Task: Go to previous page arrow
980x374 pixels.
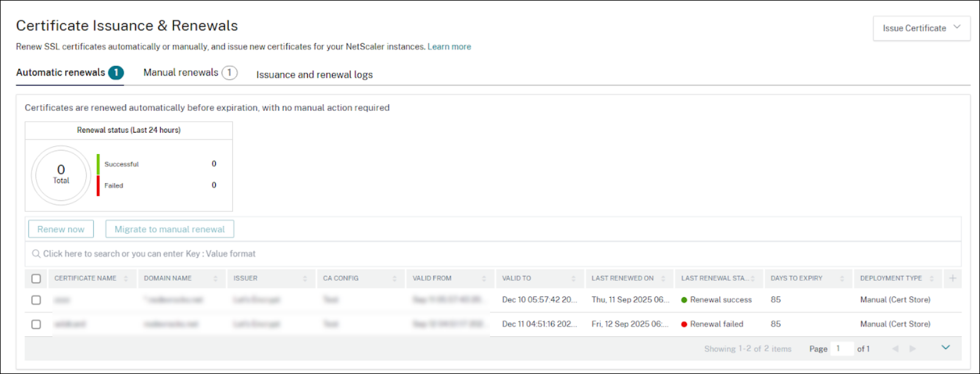Action: click(x=895, y=348)
